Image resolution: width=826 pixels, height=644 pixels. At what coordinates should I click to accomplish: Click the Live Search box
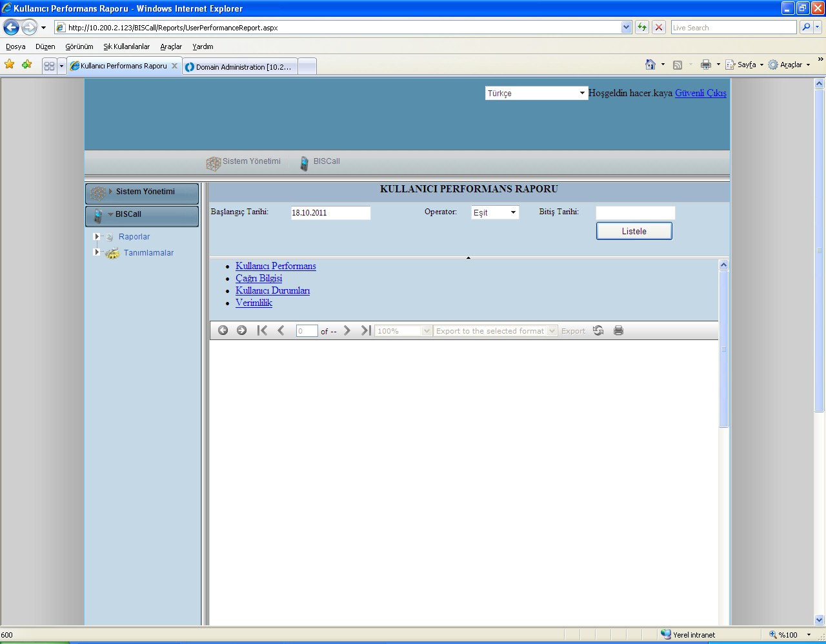[734, 27]
